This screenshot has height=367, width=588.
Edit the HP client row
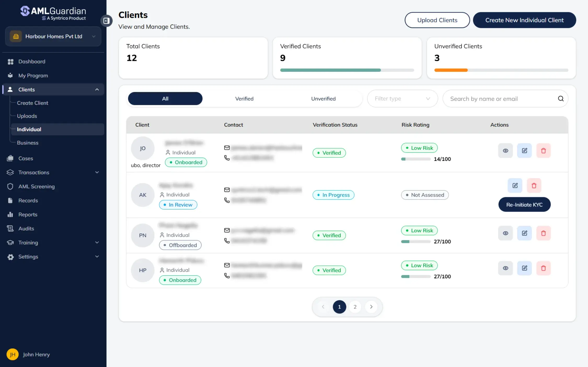(524, 268)
